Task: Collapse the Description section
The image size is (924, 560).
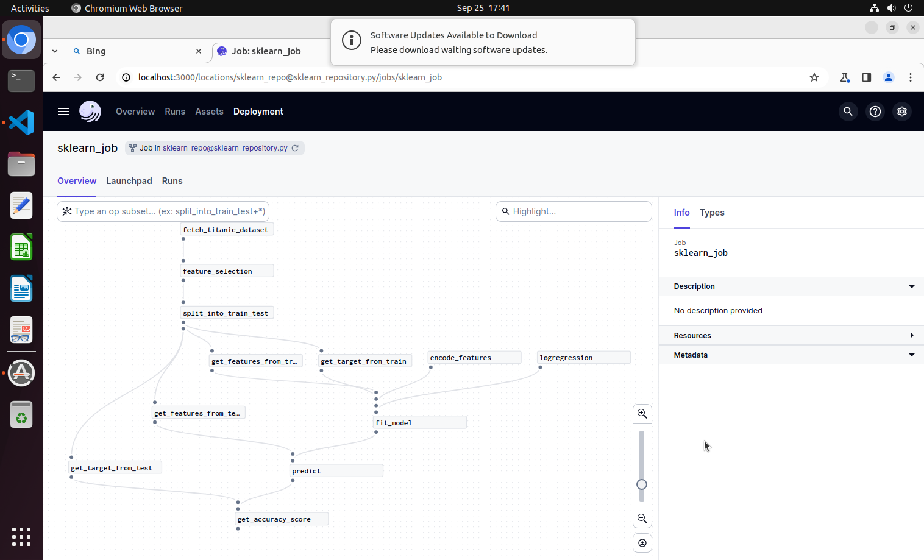Action: pos(912,286)
